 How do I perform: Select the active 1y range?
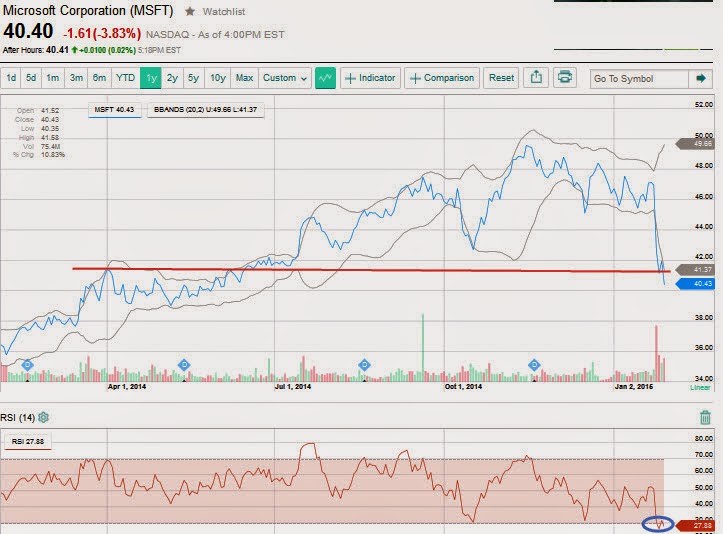click(151, 78)
